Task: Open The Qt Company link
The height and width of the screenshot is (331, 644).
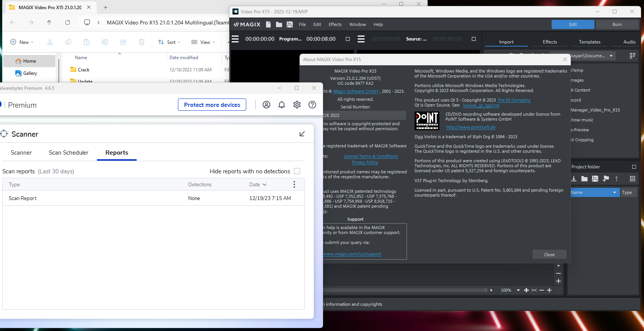Action: [x=514, y=100]
